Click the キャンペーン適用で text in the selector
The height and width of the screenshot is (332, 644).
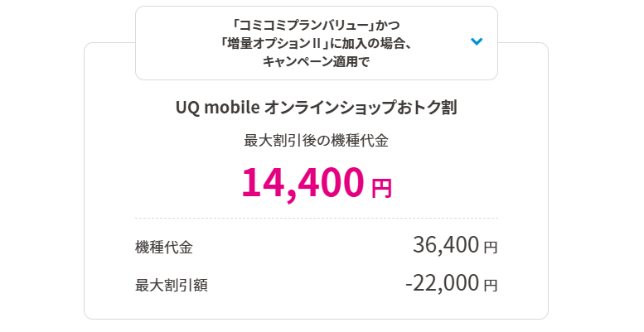pyautogui.click(x=316, y=61)
